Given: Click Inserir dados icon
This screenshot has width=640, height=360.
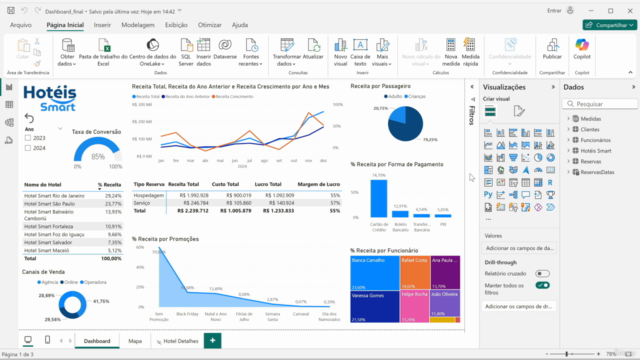Looking at the screenshot, I should [203, 52].
